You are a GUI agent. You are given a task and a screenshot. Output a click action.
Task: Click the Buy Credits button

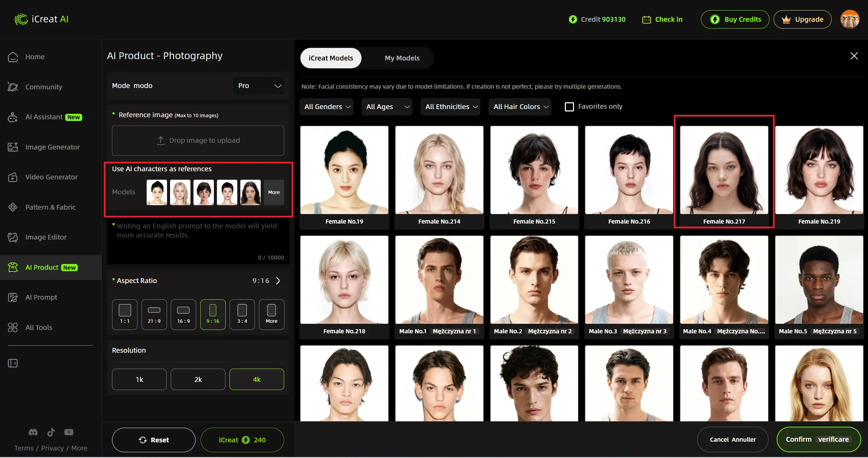click(735, 19)
